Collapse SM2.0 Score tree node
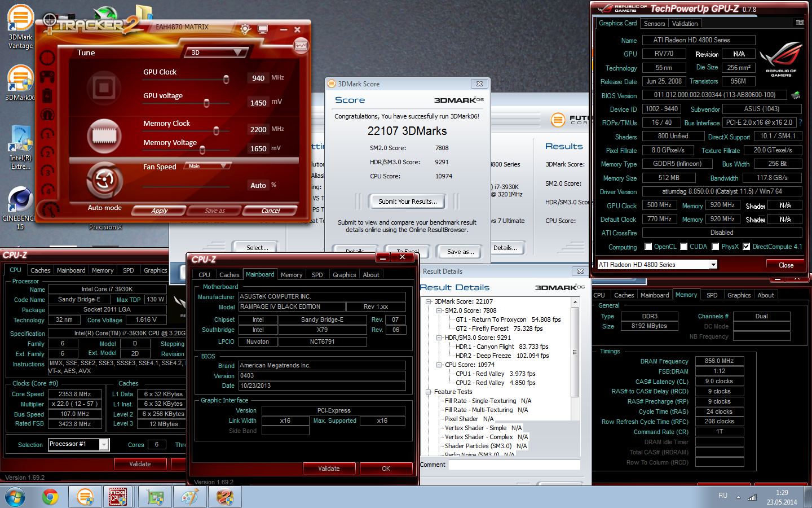 point(439,310)
